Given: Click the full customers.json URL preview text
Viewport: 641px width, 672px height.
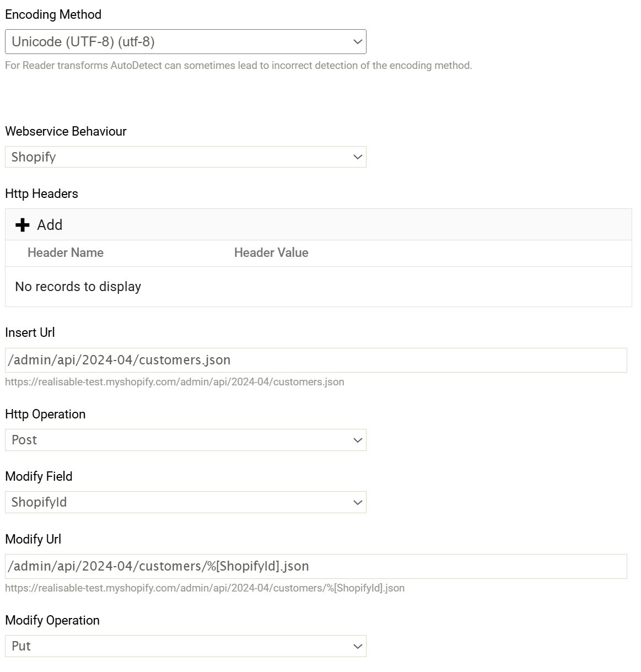Looking at the screenshot, I should click(175, 382).
